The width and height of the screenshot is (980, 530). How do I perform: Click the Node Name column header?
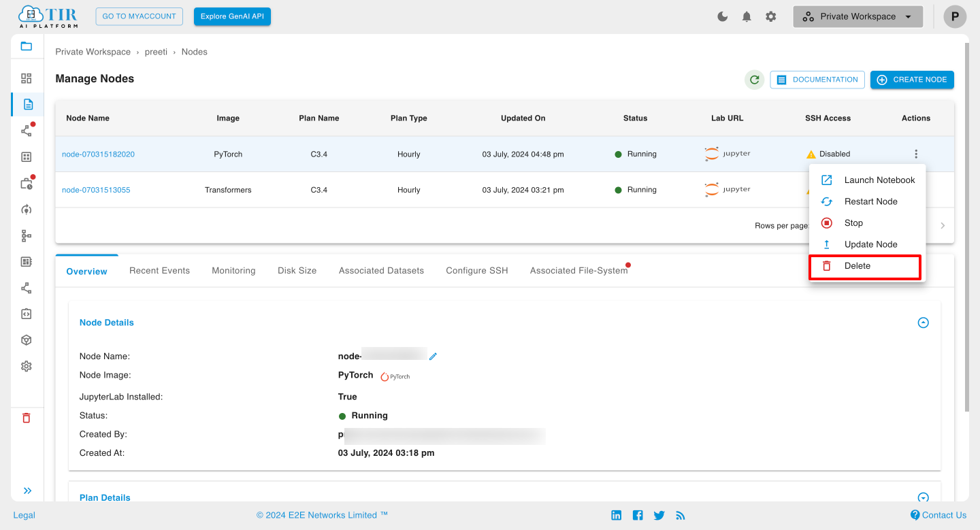click(x=88, y=118)
